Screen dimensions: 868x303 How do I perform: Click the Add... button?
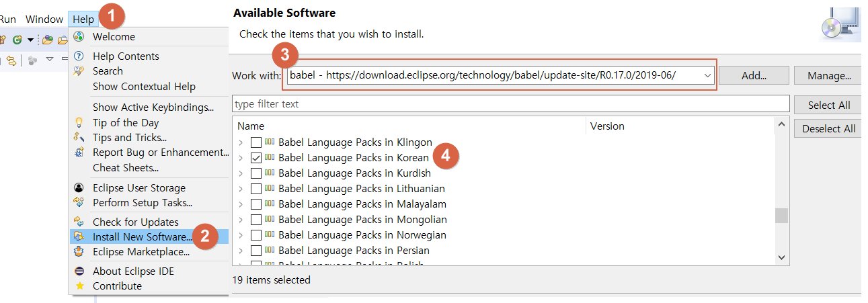pyautogui.click(x=754, y=76)
